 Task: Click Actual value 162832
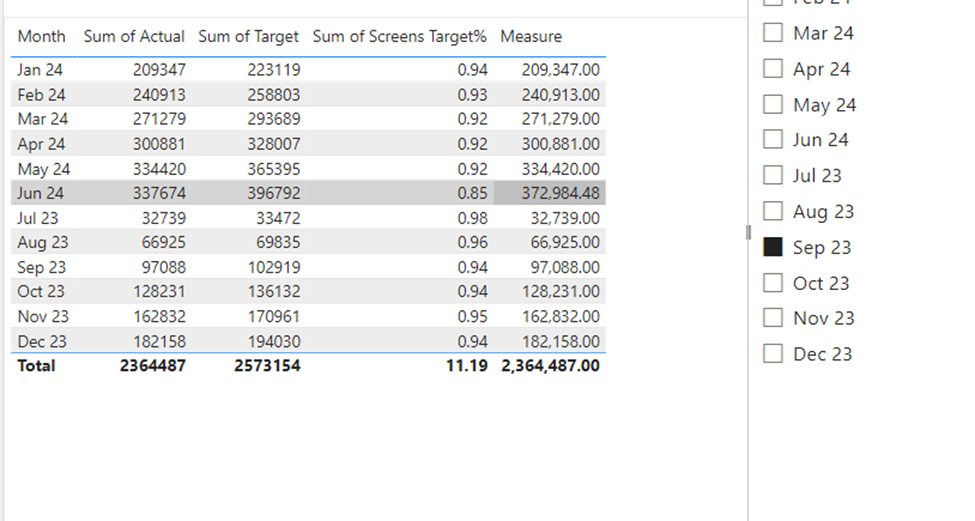click(x=159, y=316)
